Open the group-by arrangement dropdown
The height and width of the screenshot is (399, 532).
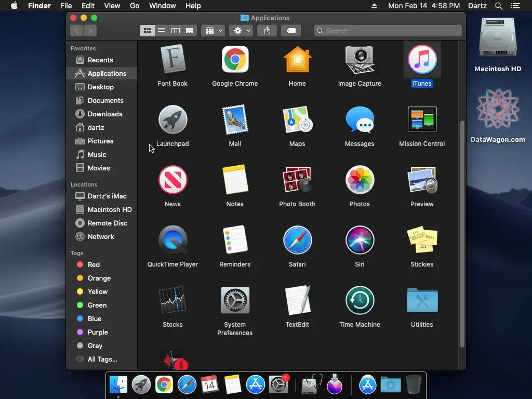pos(213,31)
